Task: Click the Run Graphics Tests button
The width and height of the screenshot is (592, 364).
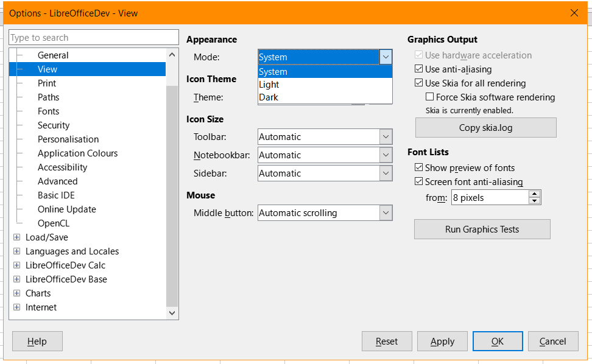Action: tap(482, 229)
